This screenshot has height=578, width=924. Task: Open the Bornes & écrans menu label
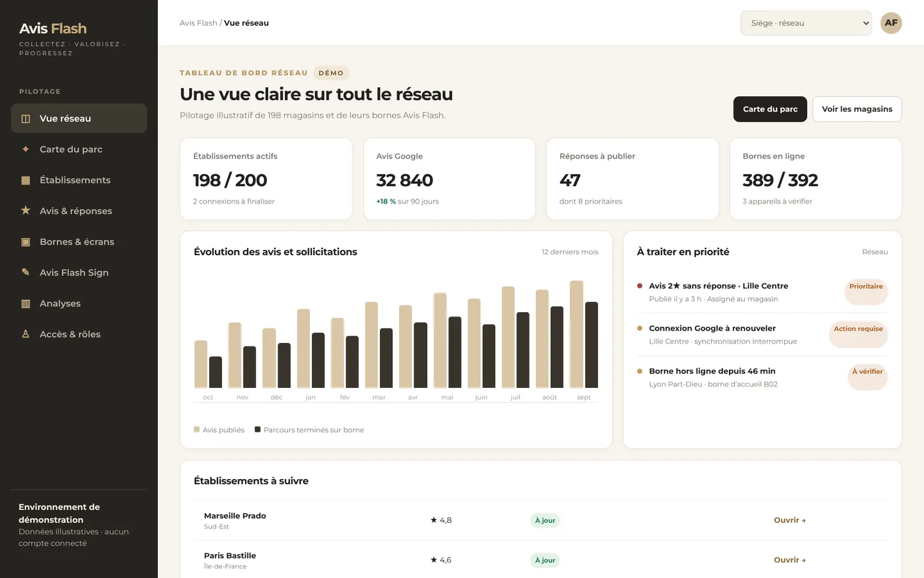(x=77, y=242)
